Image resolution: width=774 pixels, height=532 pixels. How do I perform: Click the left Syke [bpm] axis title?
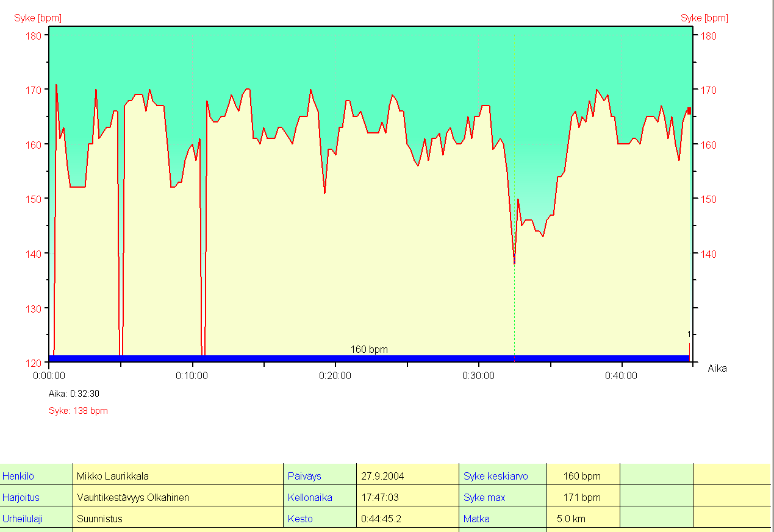pyautogui.click(x=38, y=18)
